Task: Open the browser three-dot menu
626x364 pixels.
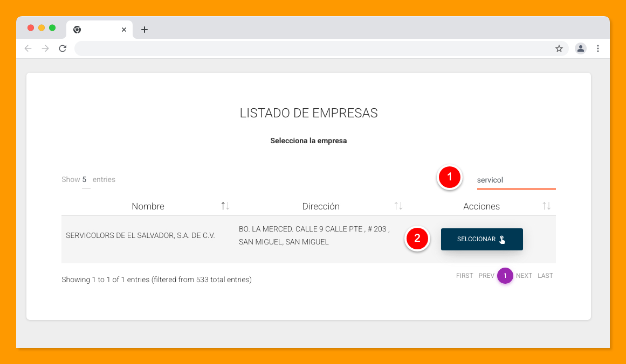Action: point(597,48)
